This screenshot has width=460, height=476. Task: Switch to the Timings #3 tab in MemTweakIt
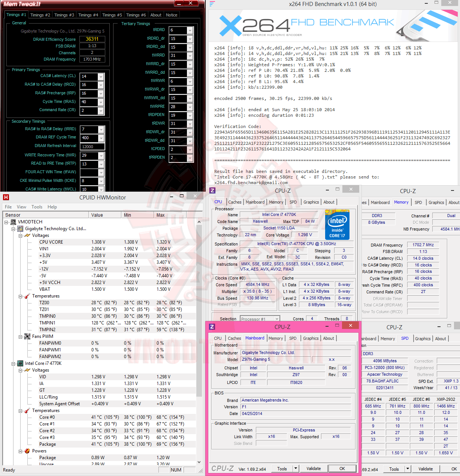(x=64, y=15)
